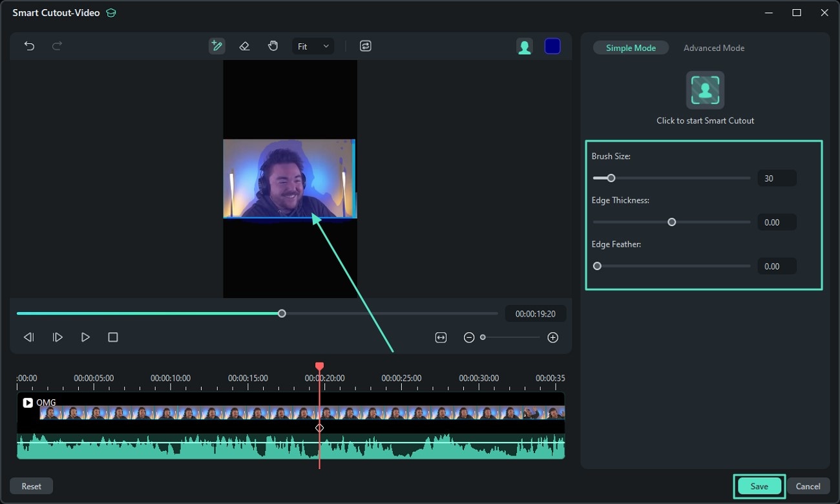Open the Fit zoom dropdown
The image size is (840, 504).
313,47
